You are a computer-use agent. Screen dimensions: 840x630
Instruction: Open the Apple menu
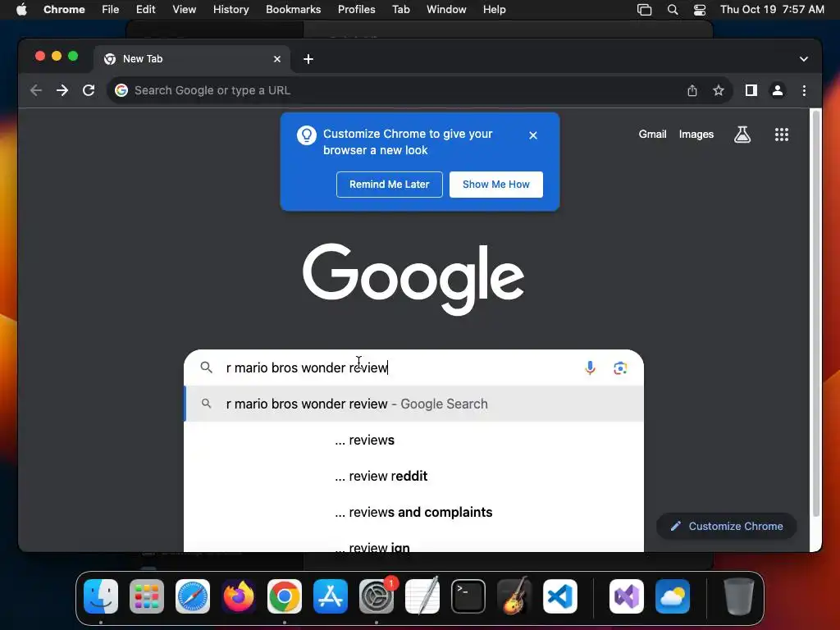click(21, 10)
